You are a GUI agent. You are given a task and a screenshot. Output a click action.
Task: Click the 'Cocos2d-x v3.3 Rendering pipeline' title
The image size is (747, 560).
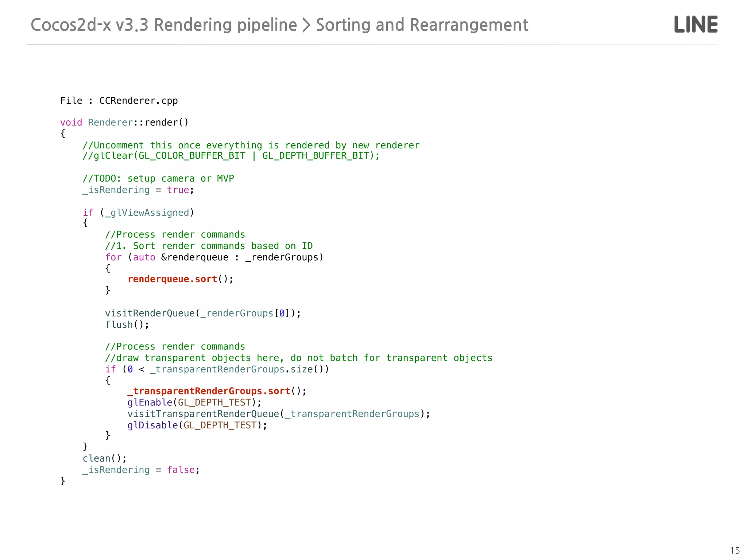tap(164, 25)
